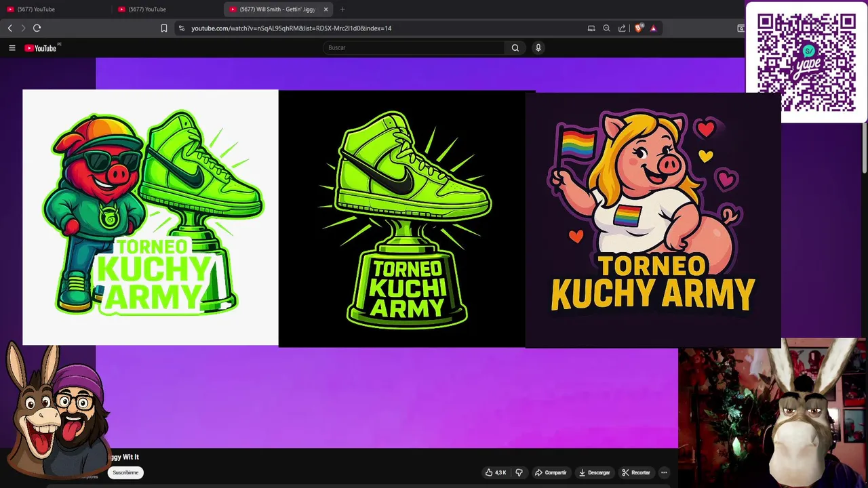Click the browser forward arrow
This screenshot has width=868, height=488.
[x=23, y=28]
